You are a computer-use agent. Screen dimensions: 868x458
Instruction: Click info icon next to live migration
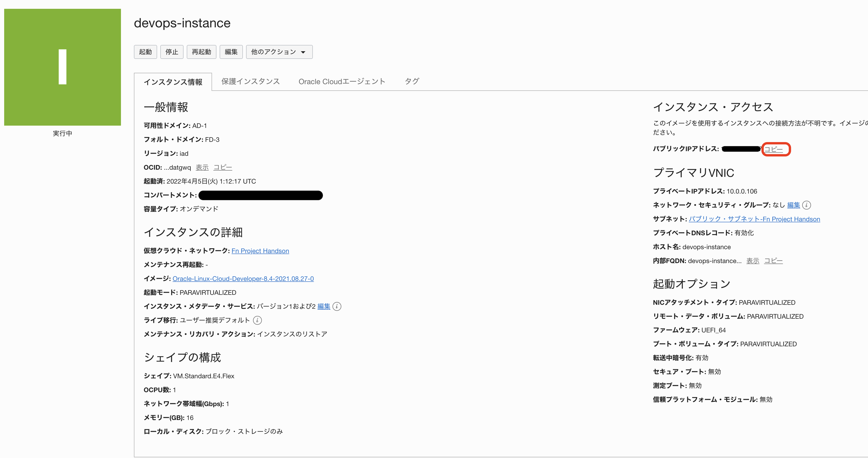(257, 320)
